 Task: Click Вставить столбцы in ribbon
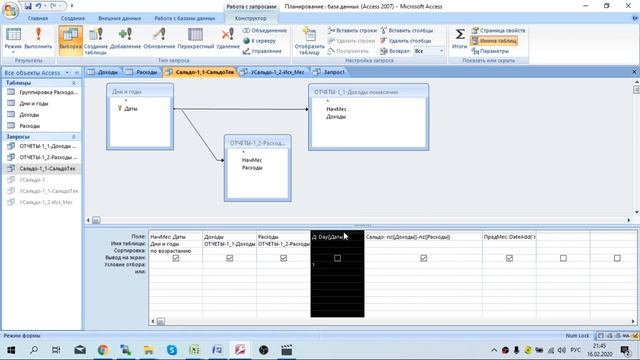pyautogui.click(x=407, y=31)
